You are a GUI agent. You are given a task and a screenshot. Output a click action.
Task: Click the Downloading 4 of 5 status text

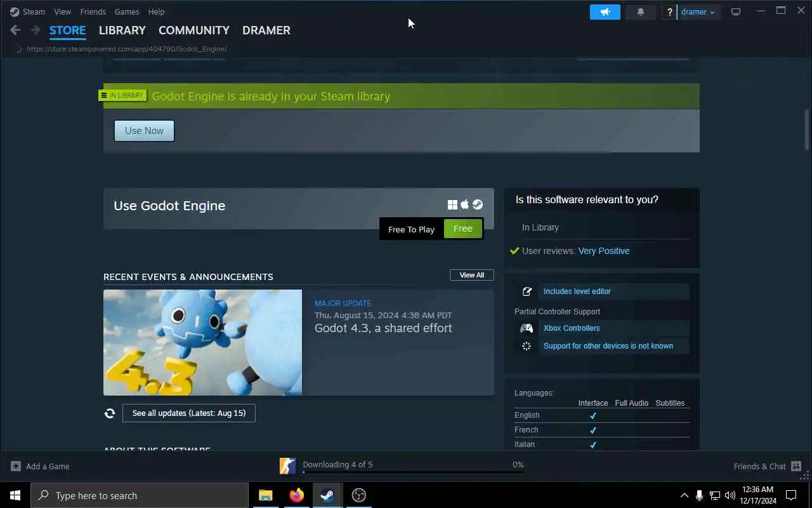(x=337, y=465)
